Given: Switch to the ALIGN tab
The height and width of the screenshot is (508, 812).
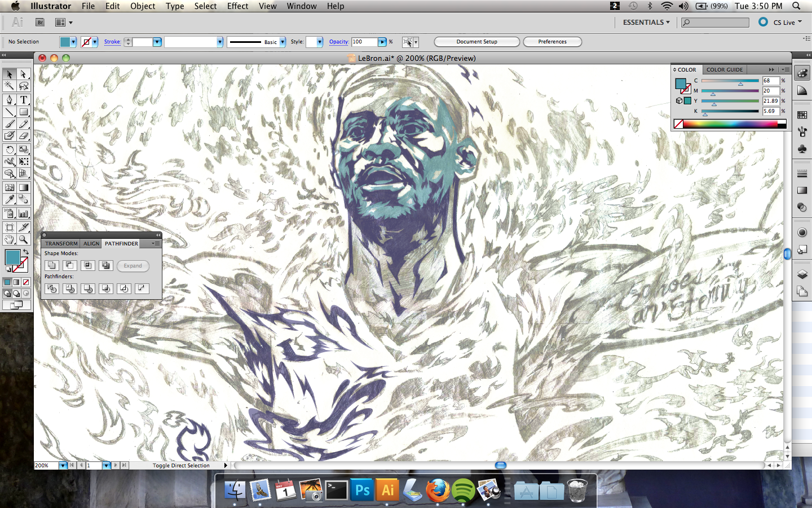Looking at the screenshot, I should (x=91, y=243).
